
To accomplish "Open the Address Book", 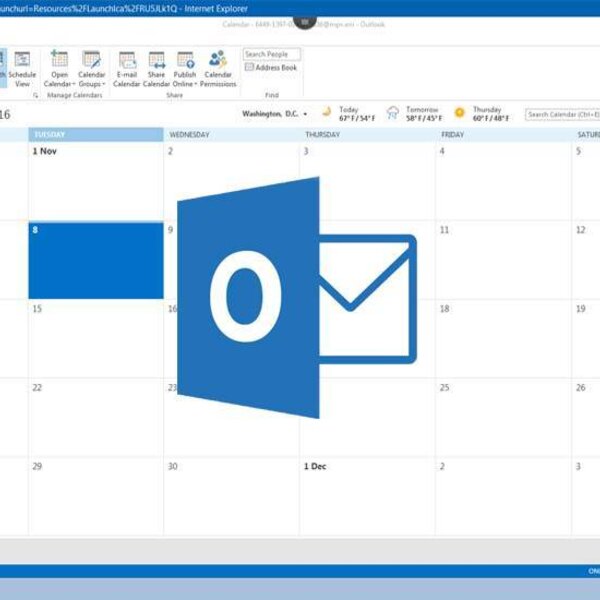I will coord(271,68).
